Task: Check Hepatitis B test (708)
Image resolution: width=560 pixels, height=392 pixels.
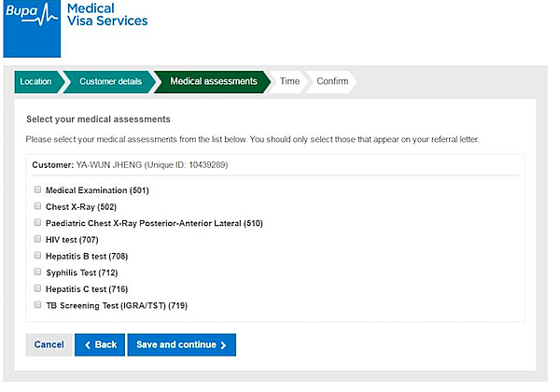Action: pos(37,255)
